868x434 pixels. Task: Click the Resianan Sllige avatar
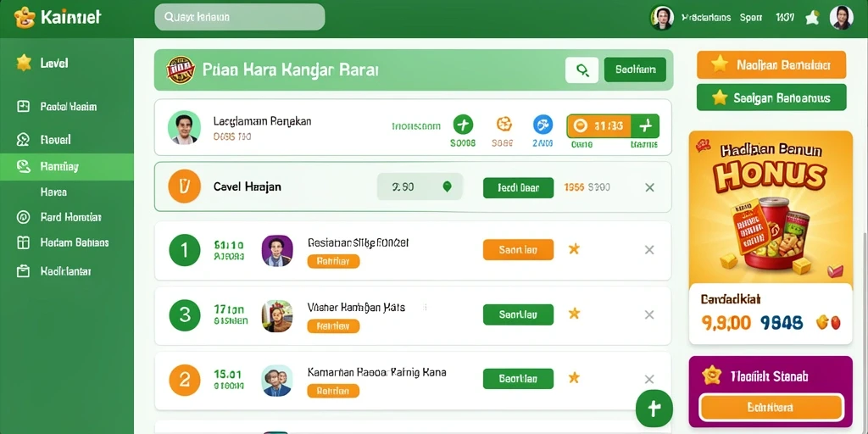(277, 251)
